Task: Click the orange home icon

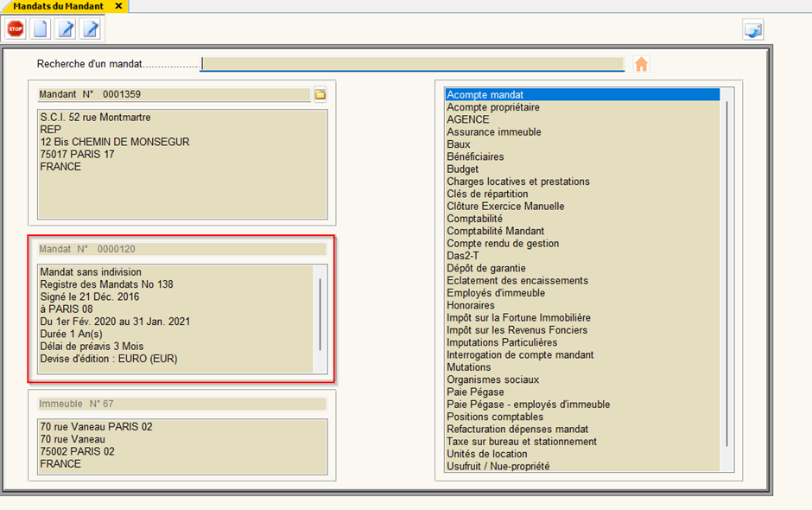Action: [641, 65]
